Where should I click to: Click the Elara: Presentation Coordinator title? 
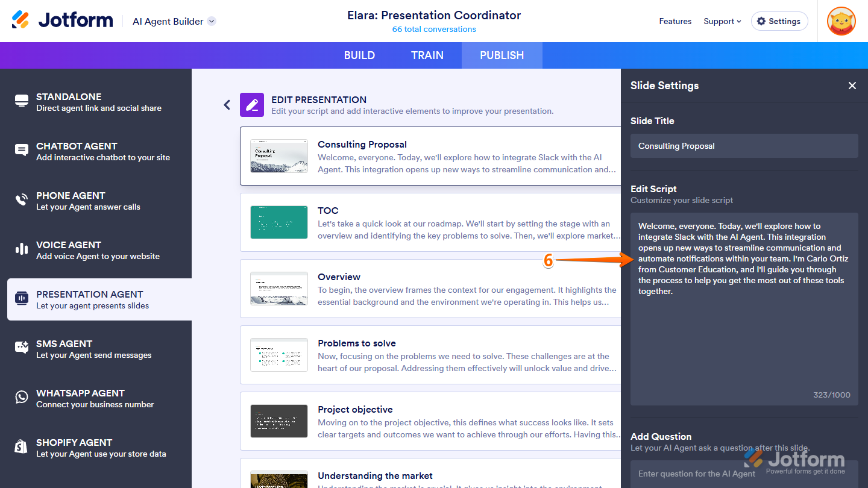pyautogui.click(x=434, y=15)
